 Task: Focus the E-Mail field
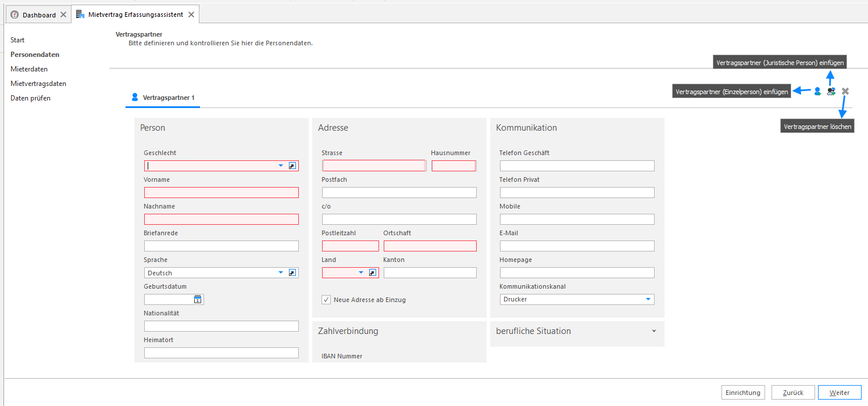click(x=577, y=246)
